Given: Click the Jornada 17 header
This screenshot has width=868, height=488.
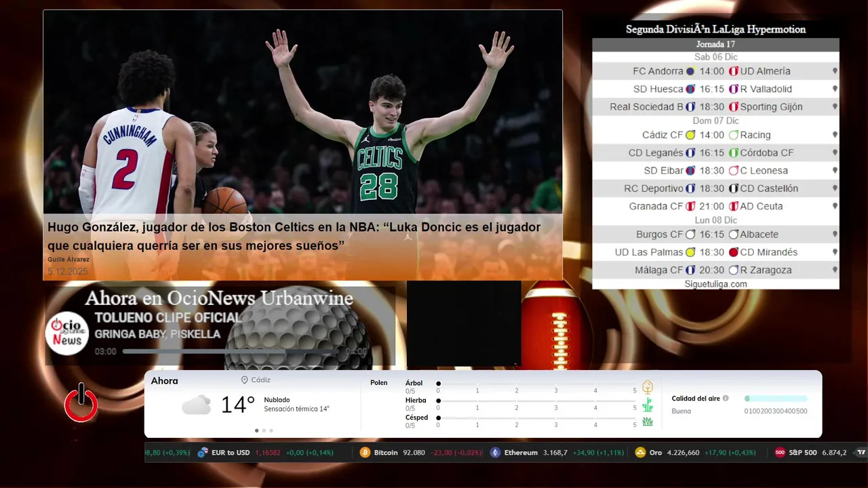Looking at the screenshot, I should coord(715,45).
